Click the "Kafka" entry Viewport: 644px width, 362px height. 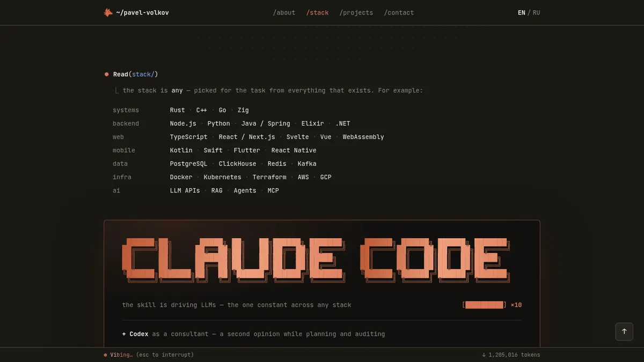pyautogui.click(x=307, y=164)
